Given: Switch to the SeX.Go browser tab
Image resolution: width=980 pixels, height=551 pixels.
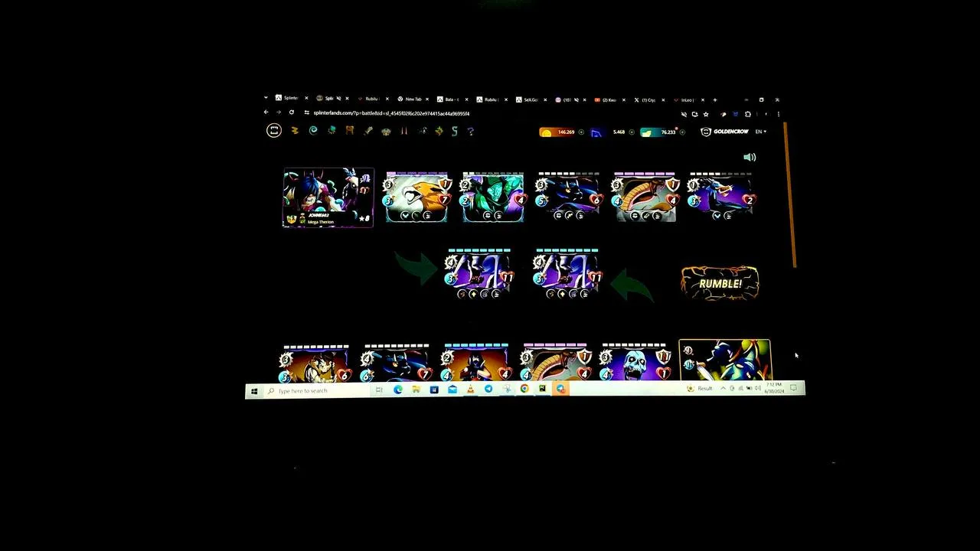Looking at the screenshot, I should pyautogui.click(x=530, y=99).
